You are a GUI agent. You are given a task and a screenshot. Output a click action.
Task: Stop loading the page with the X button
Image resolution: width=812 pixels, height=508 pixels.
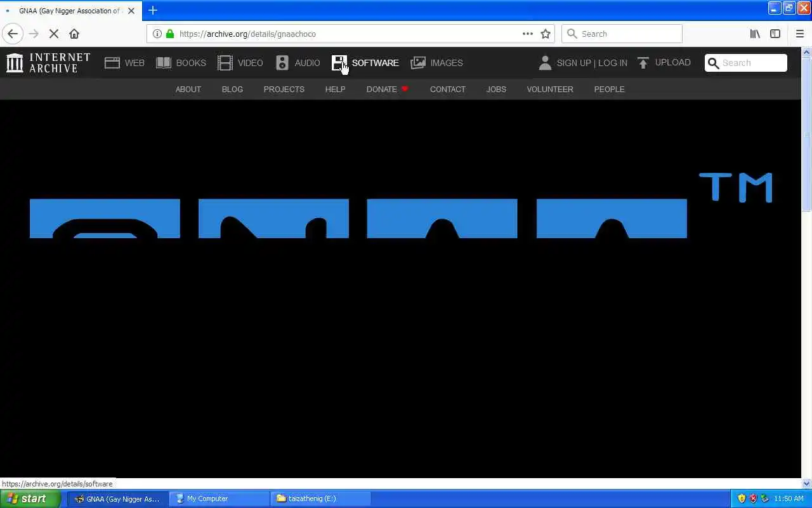54,34
